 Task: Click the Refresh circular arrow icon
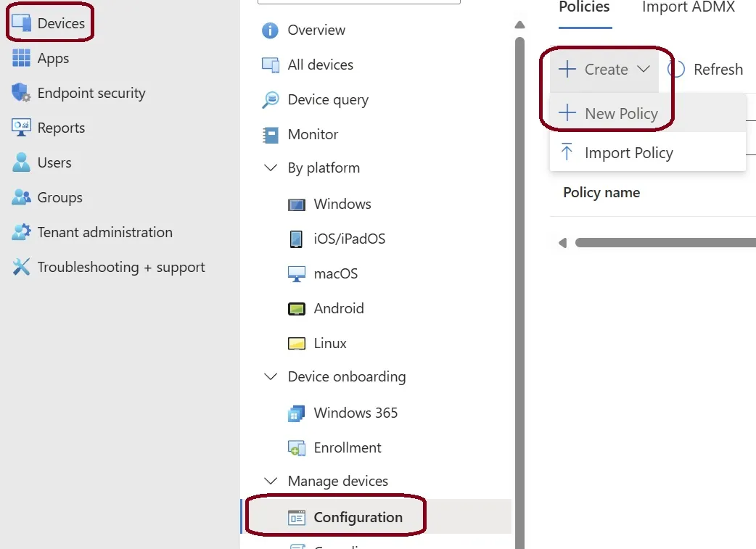[x=676, y=70]
